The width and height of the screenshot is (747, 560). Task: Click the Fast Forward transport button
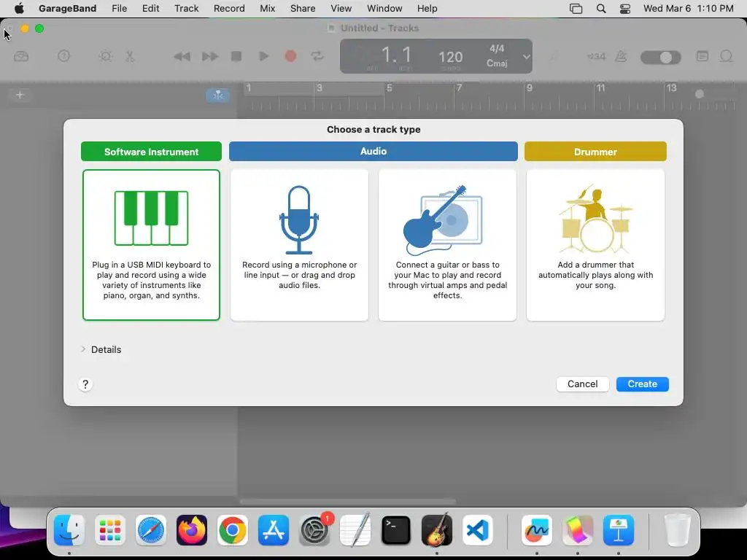pyautogui.click(x=209, y=57)
